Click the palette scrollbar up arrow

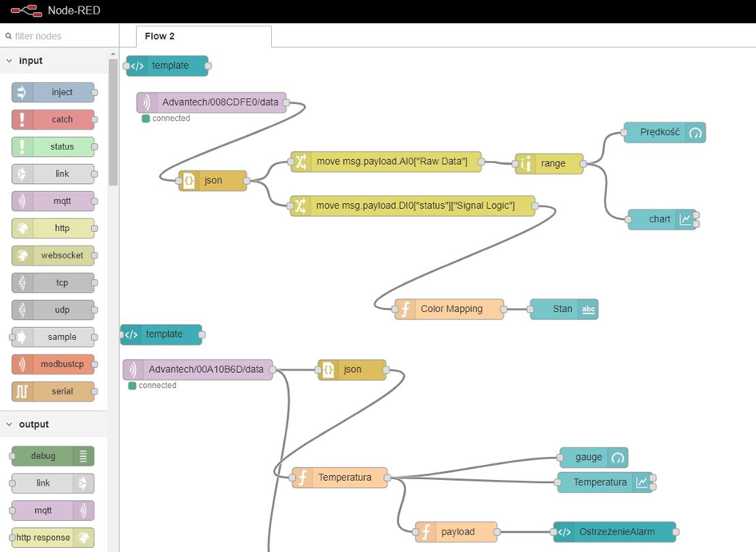pyautogui.click(x=113, y=54)
